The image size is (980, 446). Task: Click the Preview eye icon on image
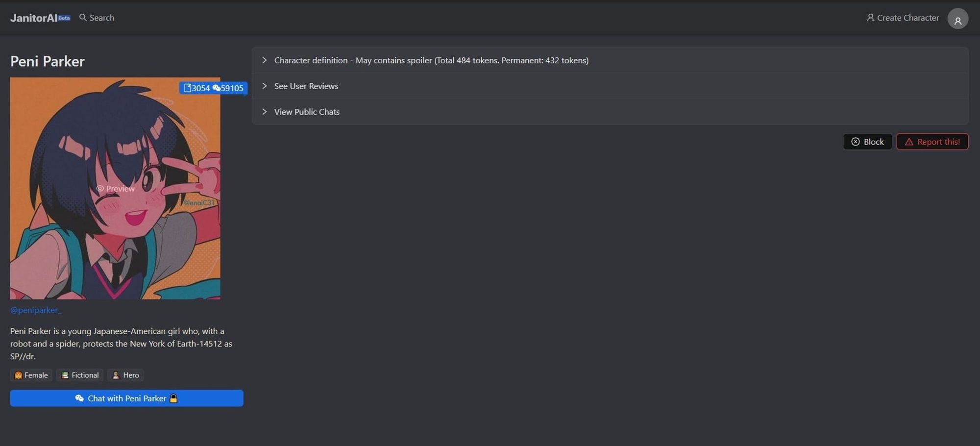click(x=100, y=189)
